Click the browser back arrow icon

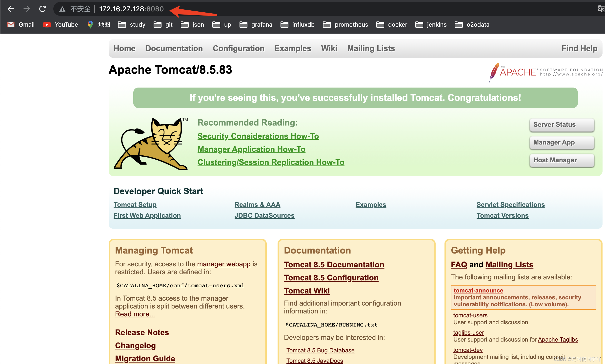coord(11,9)
